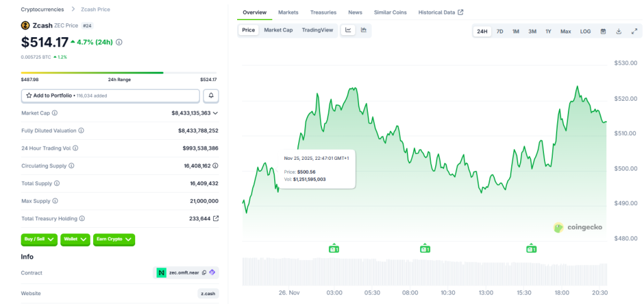Screen dimensions: 644x304
Task: Open the Buy / Sell dropdown
Action: pos(40,239)
